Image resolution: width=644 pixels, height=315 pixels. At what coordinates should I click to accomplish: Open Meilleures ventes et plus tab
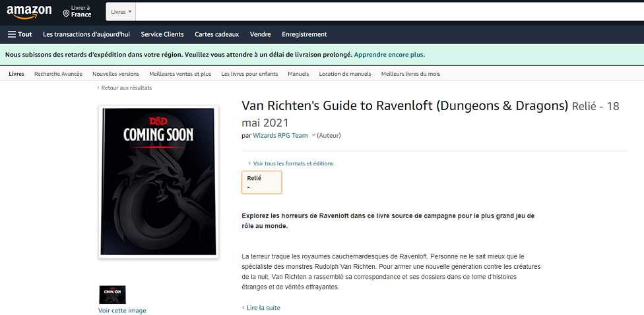(x=180, y=74)
